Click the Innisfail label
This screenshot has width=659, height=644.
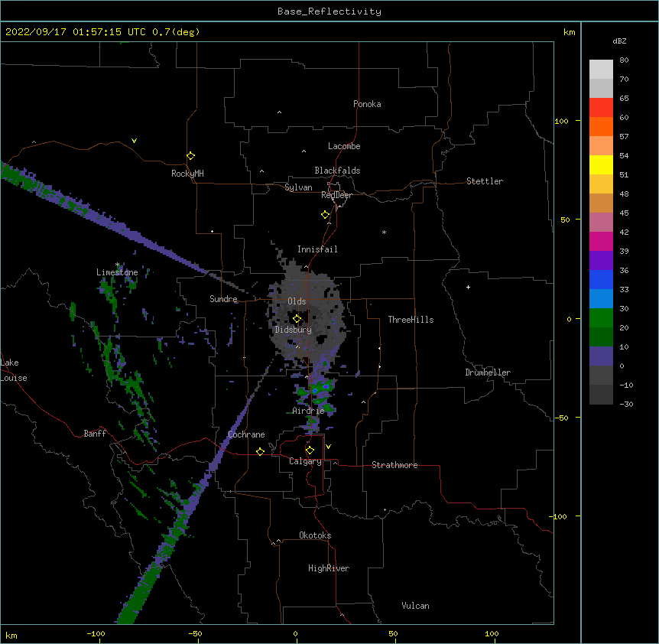click(x=317, y=249)
